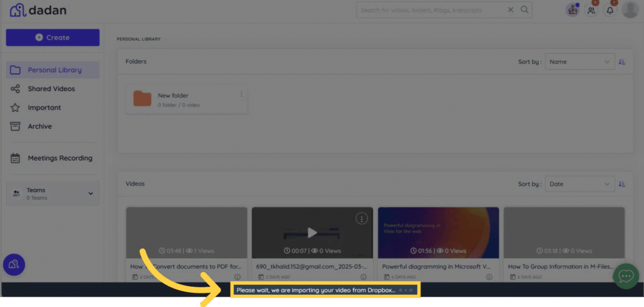Click the three-dot menu on New folder

click(x=241, y=95)
